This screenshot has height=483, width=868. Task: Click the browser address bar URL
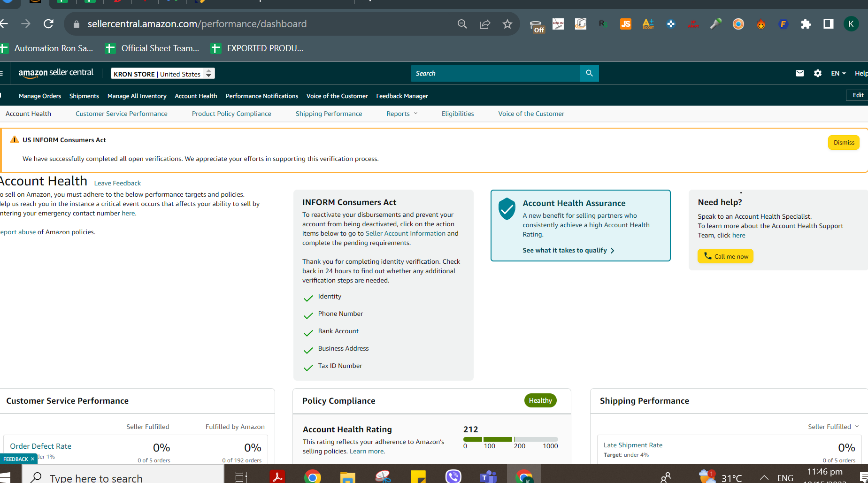(x=197, y=24)
